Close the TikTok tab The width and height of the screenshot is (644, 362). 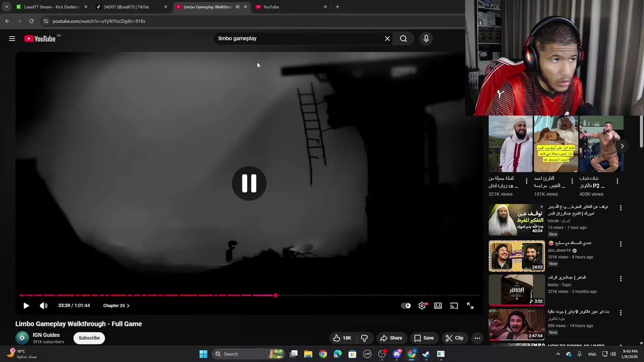pyautogui.click(x=166, y=7)
